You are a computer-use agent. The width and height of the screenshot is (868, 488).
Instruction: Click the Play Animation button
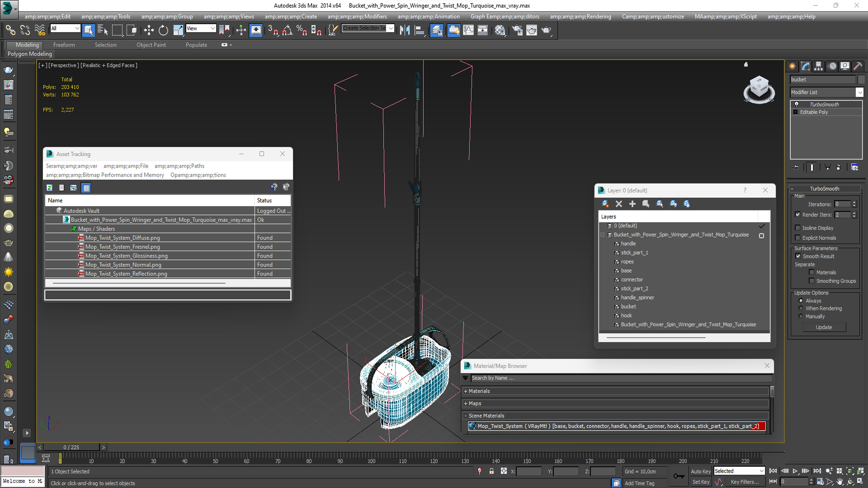795,471
